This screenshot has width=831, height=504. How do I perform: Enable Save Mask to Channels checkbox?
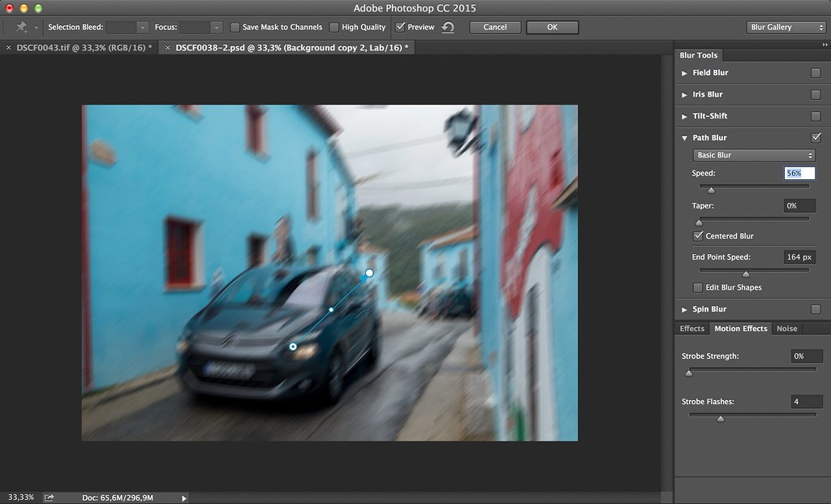[235, 27]
